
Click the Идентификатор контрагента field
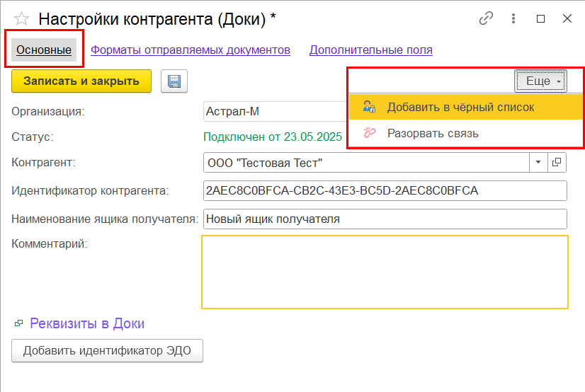385,190
